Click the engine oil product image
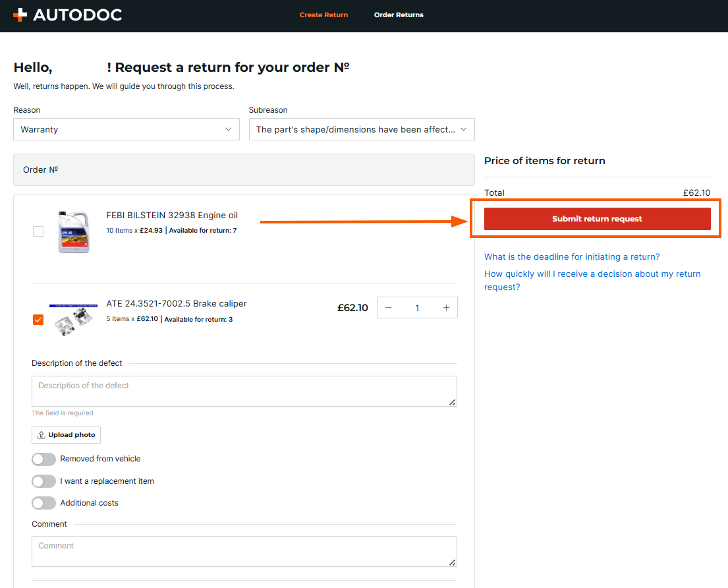This screenshot has height=588, width=728. point(73,232)
